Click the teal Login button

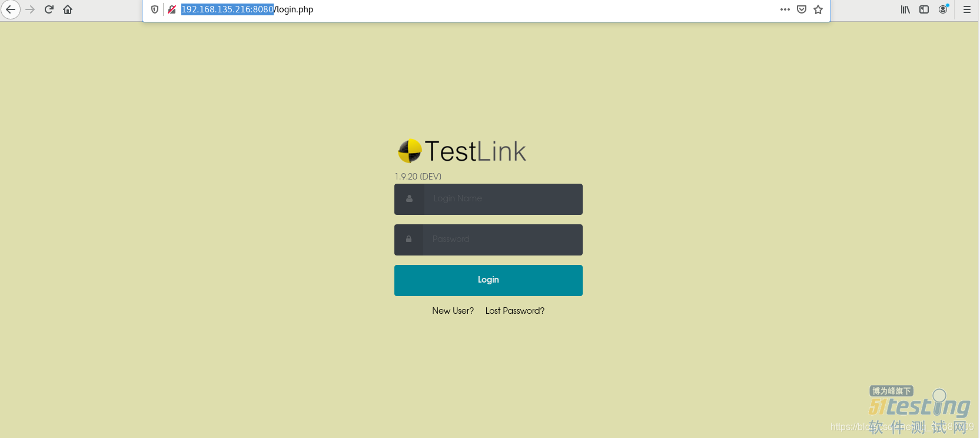point(489,280)
